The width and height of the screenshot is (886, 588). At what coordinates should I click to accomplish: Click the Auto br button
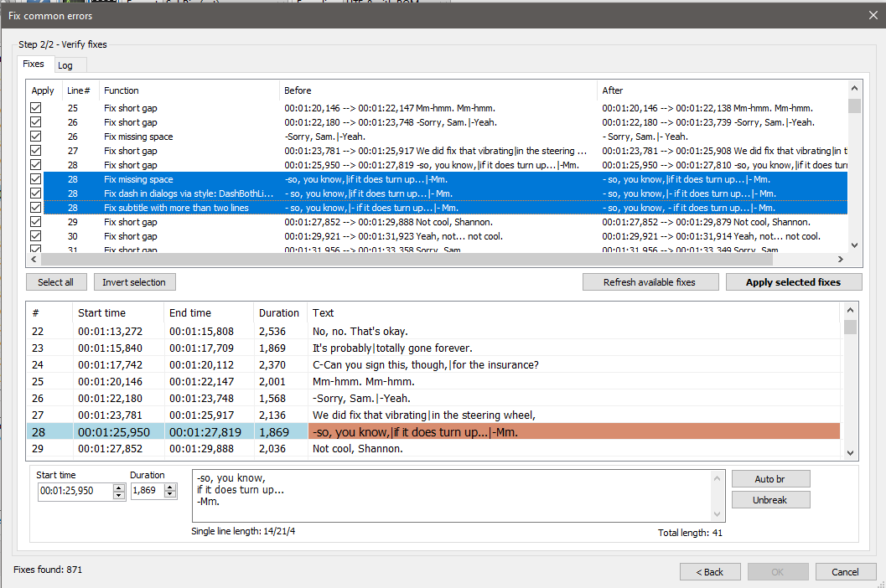[770, 479]
